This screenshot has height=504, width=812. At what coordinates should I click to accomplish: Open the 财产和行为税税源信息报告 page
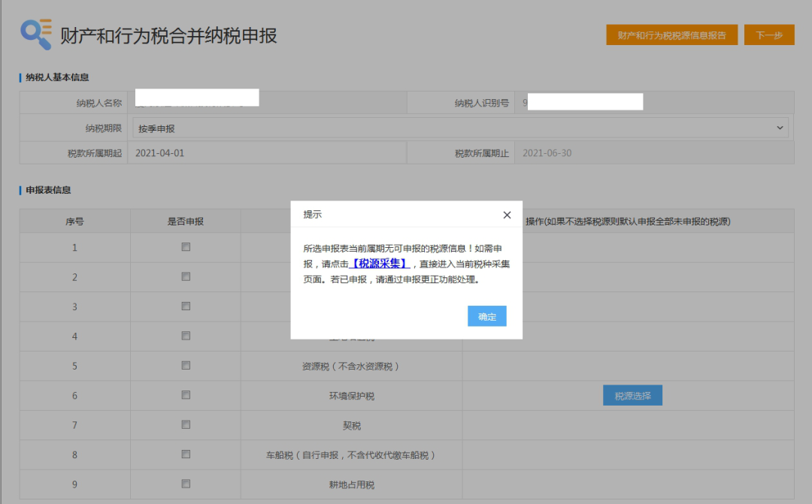(x=671, y=35)
